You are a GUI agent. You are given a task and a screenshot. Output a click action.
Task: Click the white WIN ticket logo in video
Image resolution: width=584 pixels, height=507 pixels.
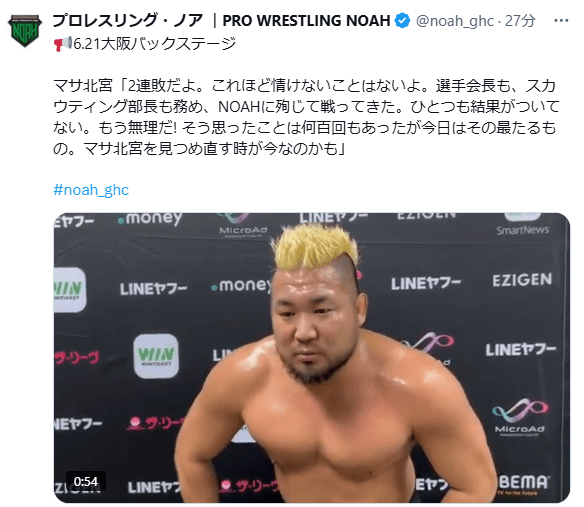click(x=156, y=356)
